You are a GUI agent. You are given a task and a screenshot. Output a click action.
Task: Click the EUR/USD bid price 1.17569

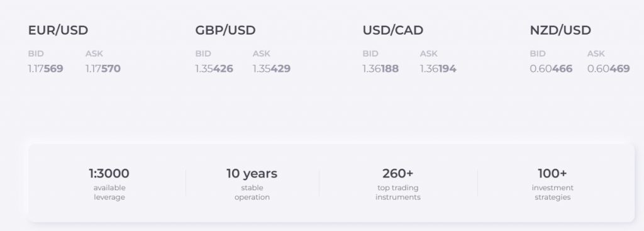[45, 69]
